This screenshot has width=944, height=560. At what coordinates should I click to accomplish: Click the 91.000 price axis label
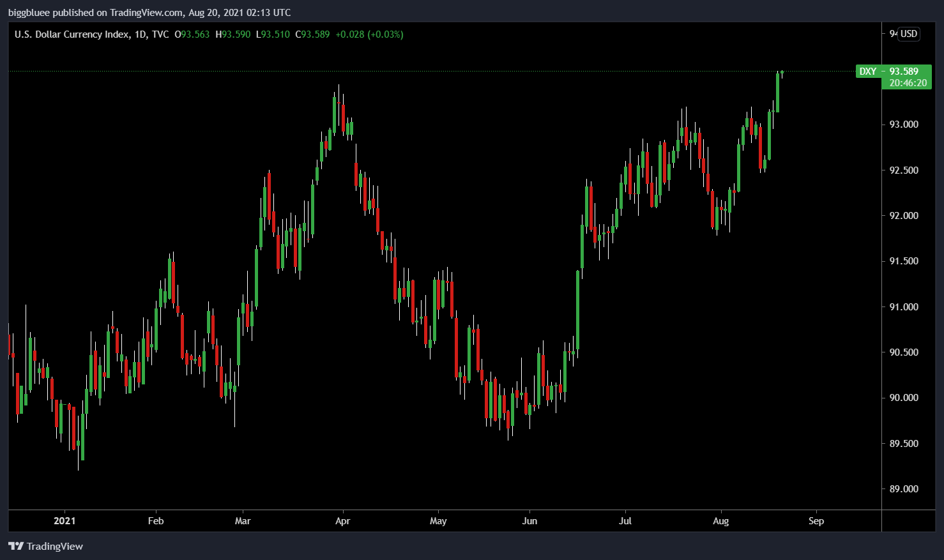[904, 307]
